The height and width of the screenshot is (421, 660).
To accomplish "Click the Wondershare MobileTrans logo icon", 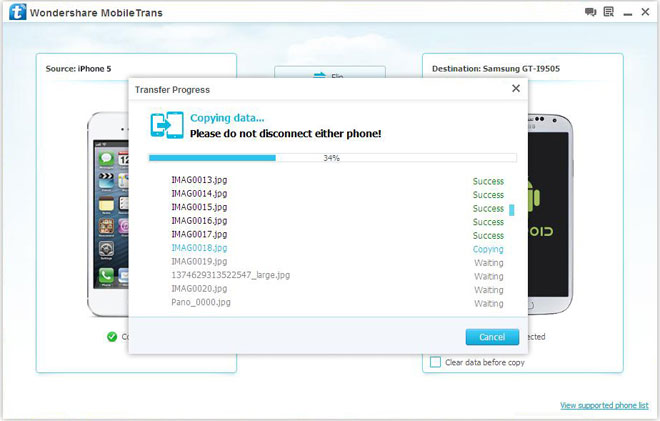I will point(17,12).
